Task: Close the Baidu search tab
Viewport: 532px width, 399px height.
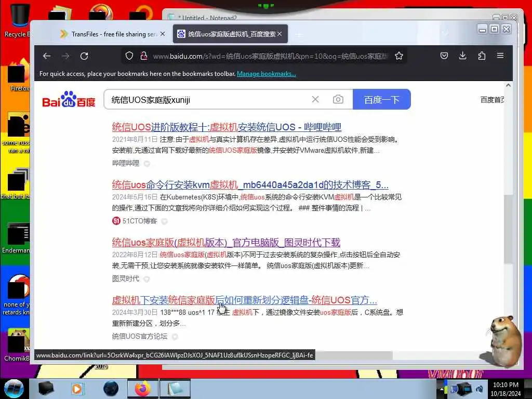Action: click(280, 34)
